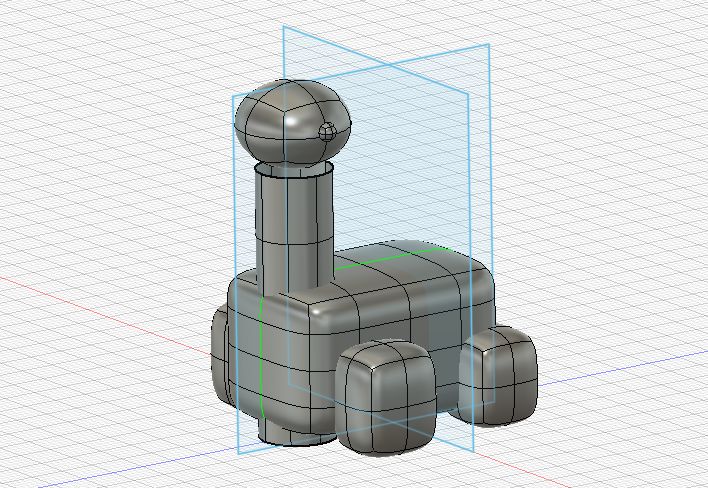
Task: Select the rounded head on top of the neck
Action: click(x=293, y=121)
